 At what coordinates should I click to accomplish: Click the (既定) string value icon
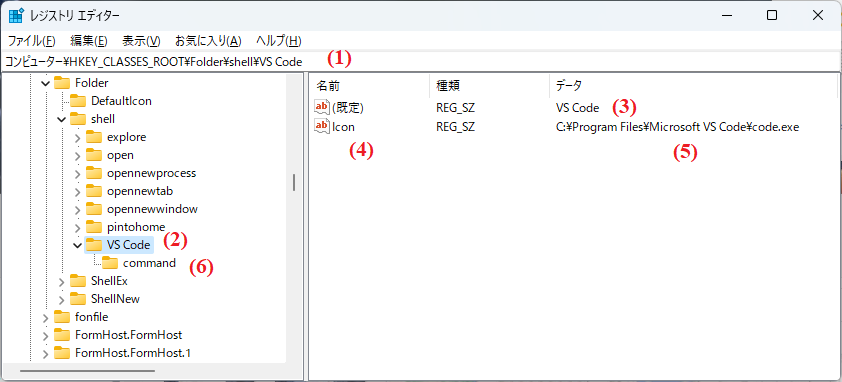[x=322, y=108]
